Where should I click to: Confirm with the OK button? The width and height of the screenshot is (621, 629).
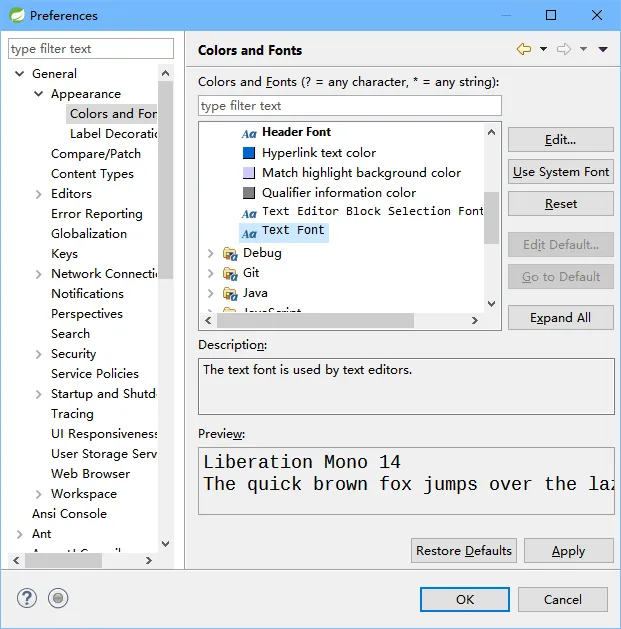coord(465,600)
